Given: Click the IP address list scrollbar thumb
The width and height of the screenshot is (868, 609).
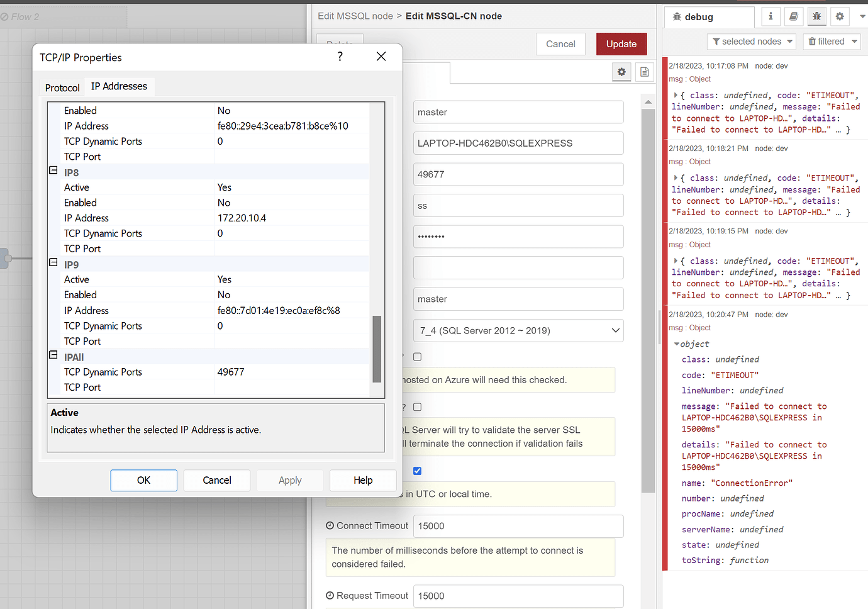Looking at the screenshot, I should coord(377,349).
